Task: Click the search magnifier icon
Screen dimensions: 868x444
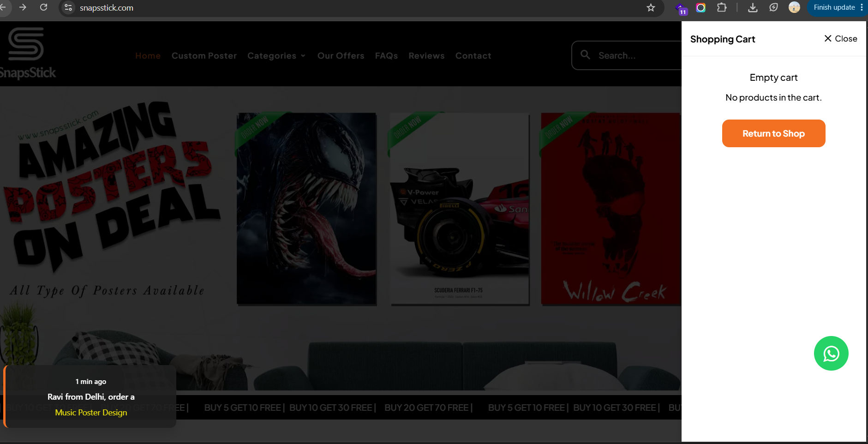Action: click(585, 55)
